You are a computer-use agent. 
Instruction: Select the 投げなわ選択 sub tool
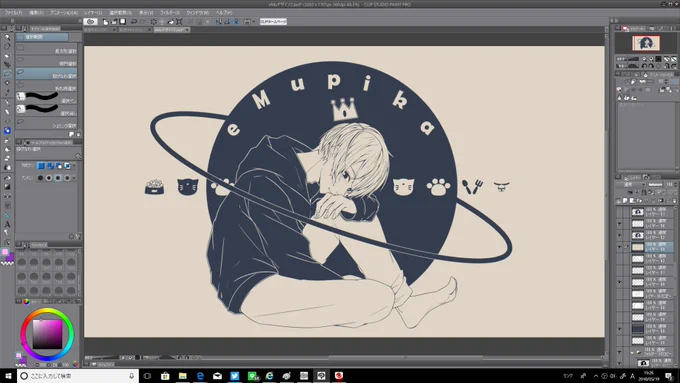(46, 74)
